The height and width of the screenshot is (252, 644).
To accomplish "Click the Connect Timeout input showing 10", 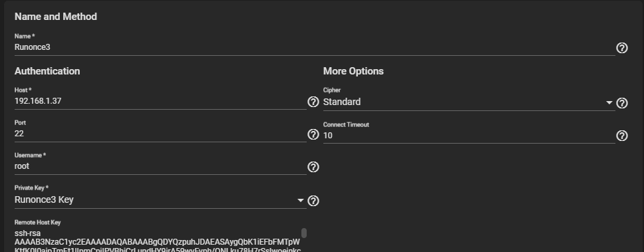I will pyautogui.click(x=469, y=136).
